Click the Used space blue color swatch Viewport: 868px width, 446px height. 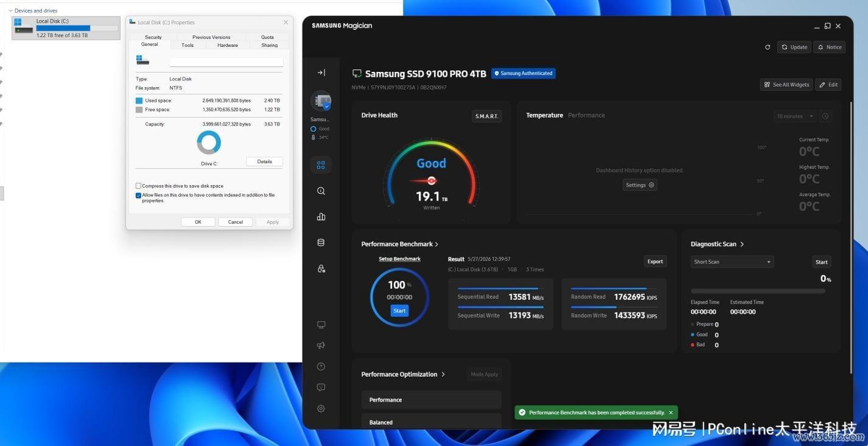click(x=139, y=101)
